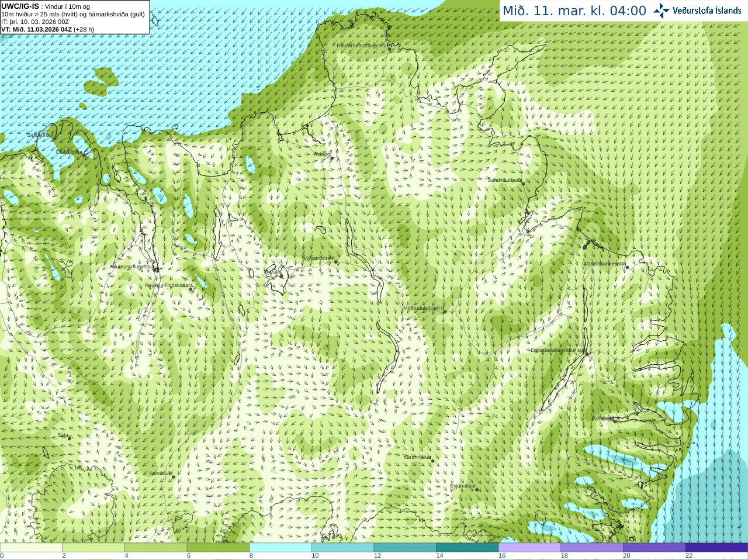Click the legend scale label 0

pos(2,556)
